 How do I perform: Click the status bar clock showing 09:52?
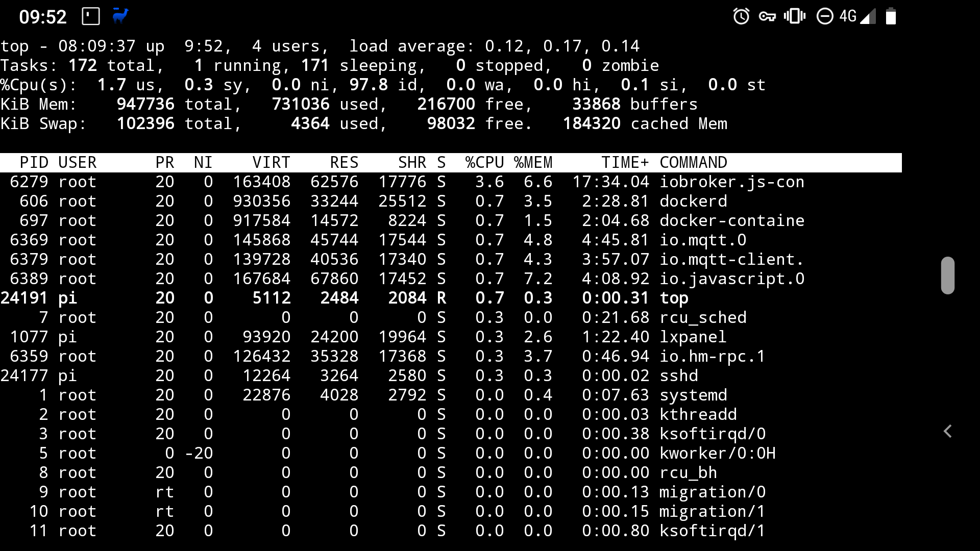pos(43,17)
